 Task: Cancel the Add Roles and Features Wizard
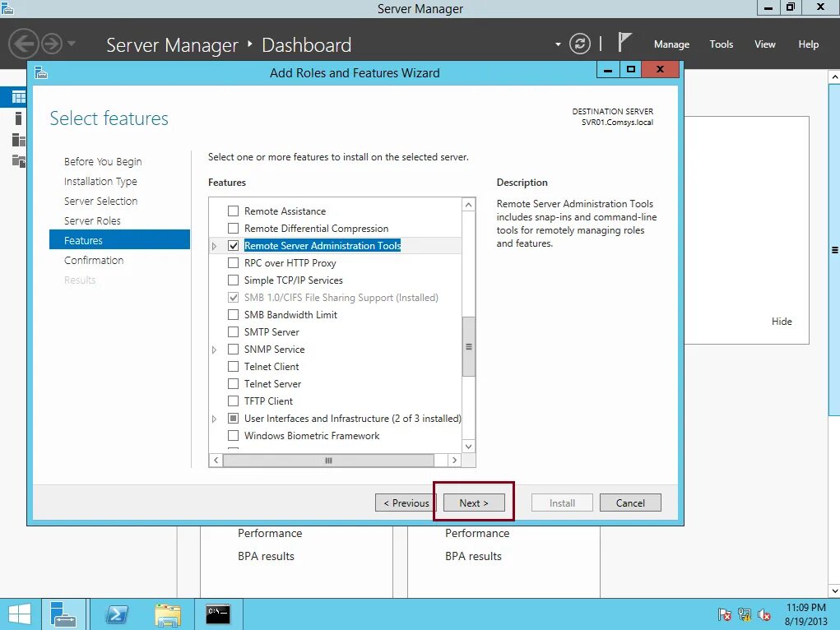pyautogui.click(x=630, y=503)
